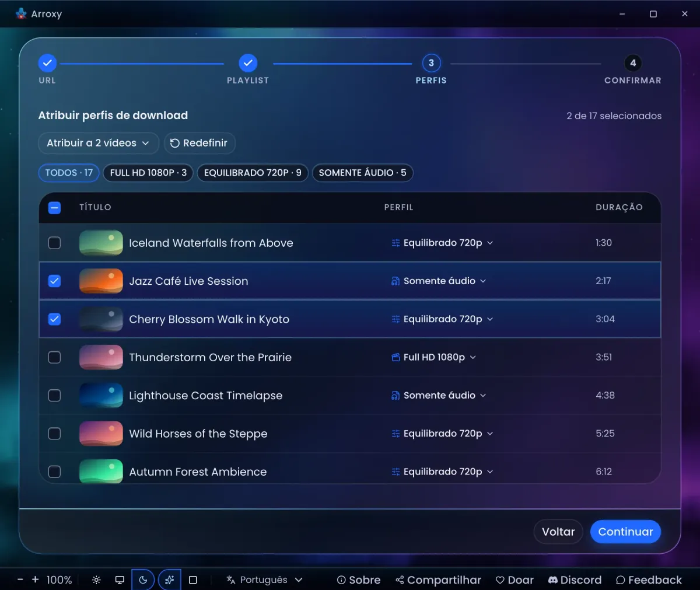Toggle the sparkle effects icon
Viewport: 700px width, 590px height.
(169, 580)
